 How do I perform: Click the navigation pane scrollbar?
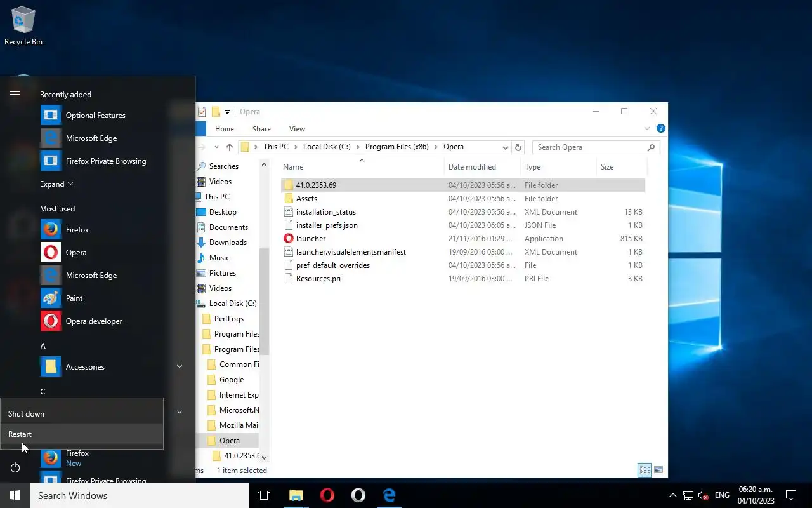(x=264, y=302)
